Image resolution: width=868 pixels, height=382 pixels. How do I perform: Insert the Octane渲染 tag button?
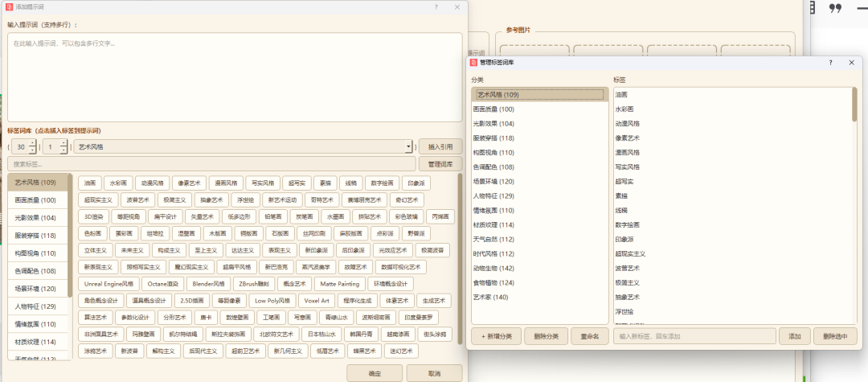162,284
